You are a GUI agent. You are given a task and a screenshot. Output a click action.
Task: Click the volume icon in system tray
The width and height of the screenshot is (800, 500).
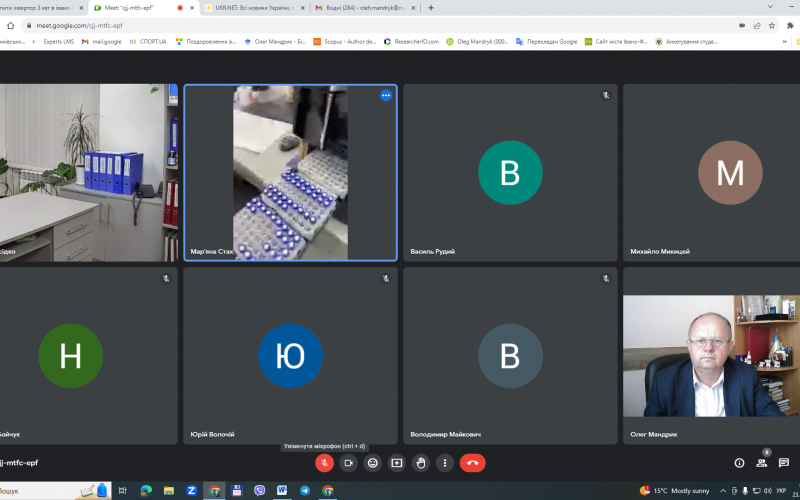tap(767, 491)
